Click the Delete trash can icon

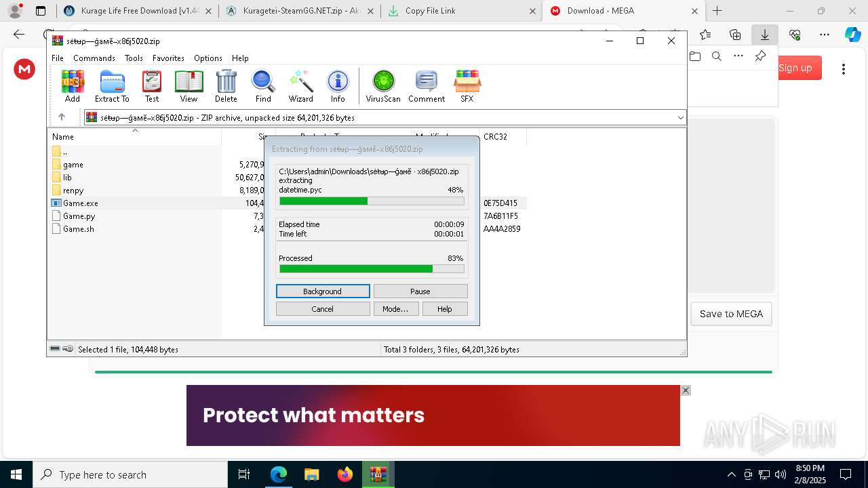click(226, 86)
